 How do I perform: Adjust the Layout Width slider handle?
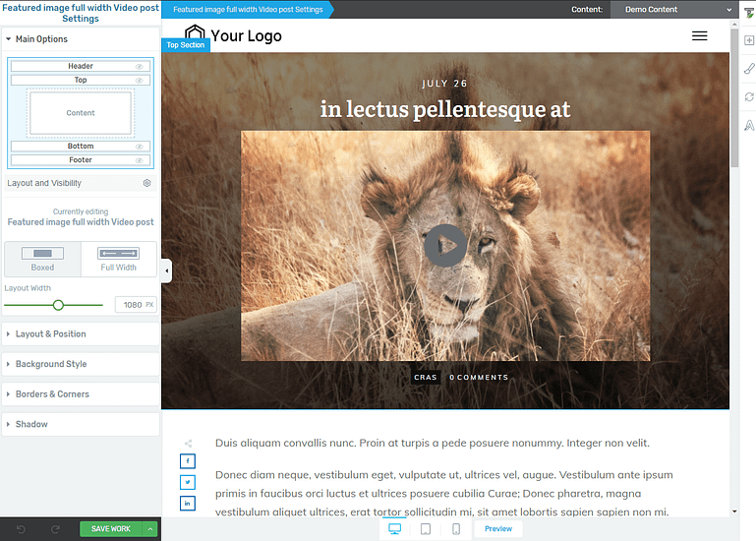(58, 305)
